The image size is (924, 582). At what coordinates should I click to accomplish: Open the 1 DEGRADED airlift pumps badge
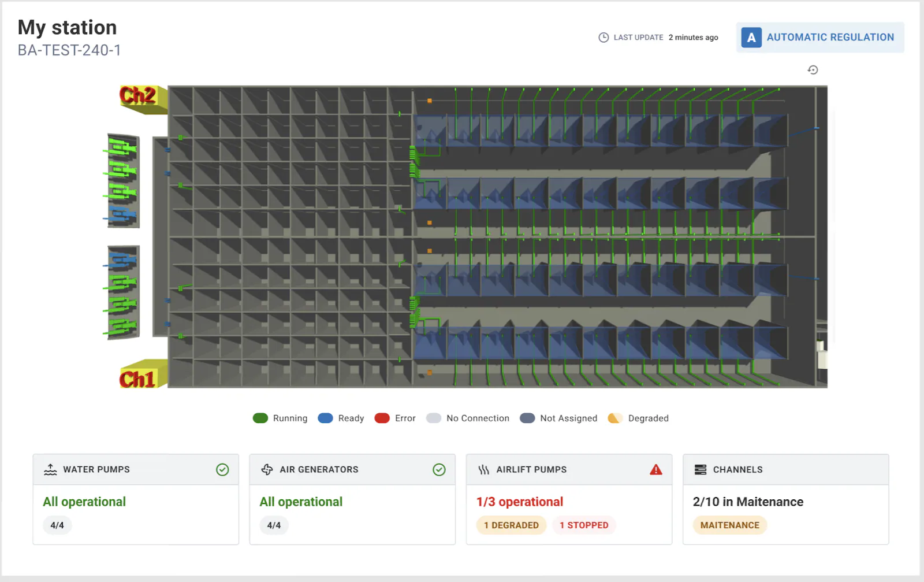pos(511,525)
